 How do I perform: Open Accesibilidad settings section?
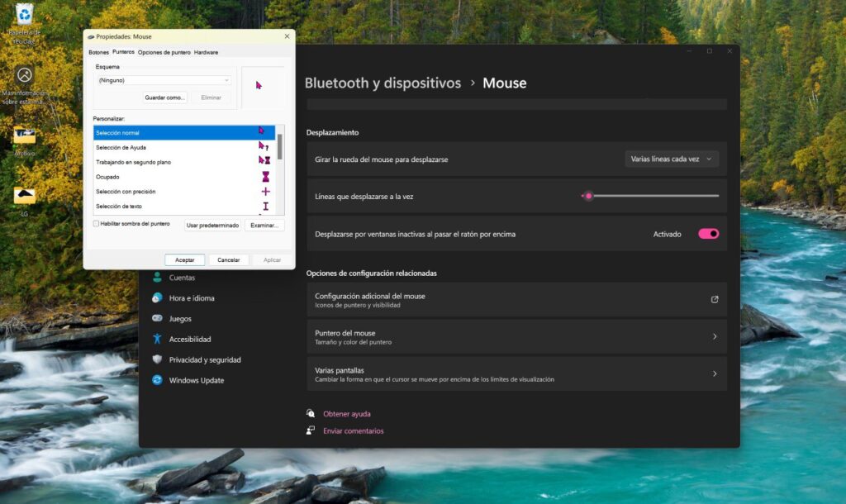pos(190,339)
